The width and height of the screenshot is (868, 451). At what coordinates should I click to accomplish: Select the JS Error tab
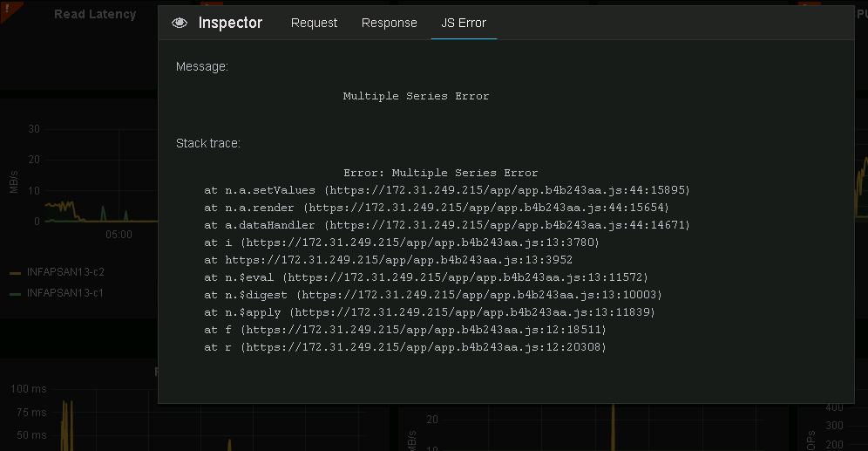464,24
